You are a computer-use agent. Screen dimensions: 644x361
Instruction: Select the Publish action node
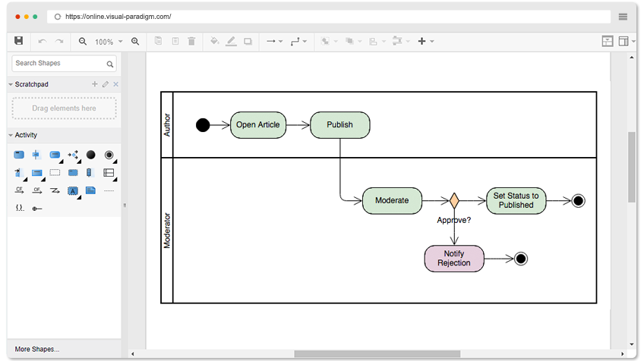tap(340, 124)
